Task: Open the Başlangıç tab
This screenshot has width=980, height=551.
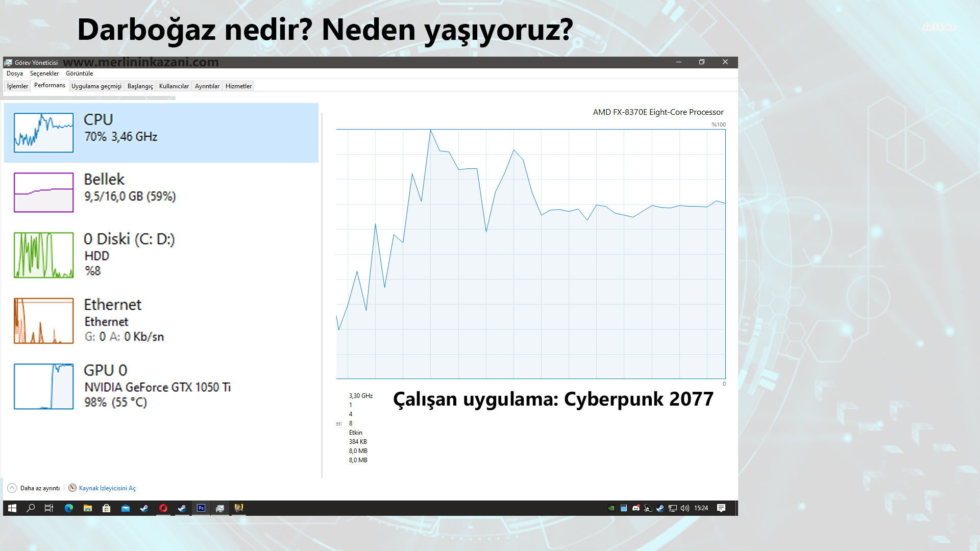Action: [x=140, y=86]
